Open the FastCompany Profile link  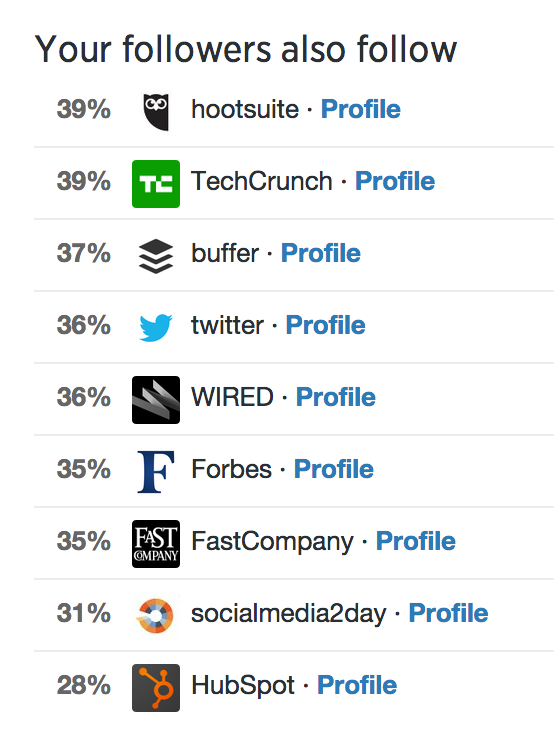pyautogui.click(x=416, y=541)
